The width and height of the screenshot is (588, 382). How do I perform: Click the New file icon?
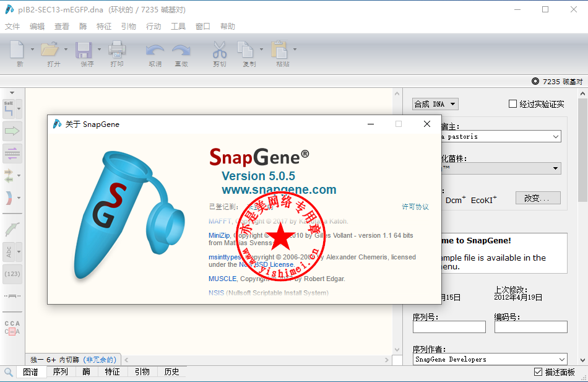click(17, 49)
